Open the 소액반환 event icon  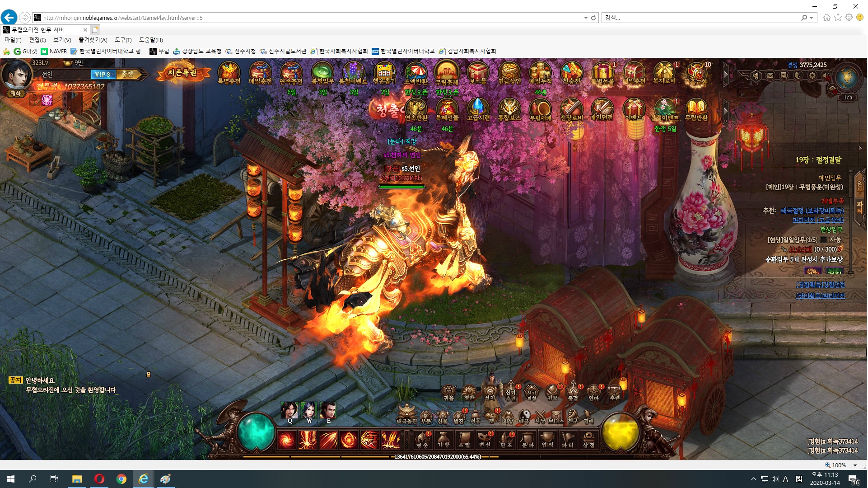[415, 73]
